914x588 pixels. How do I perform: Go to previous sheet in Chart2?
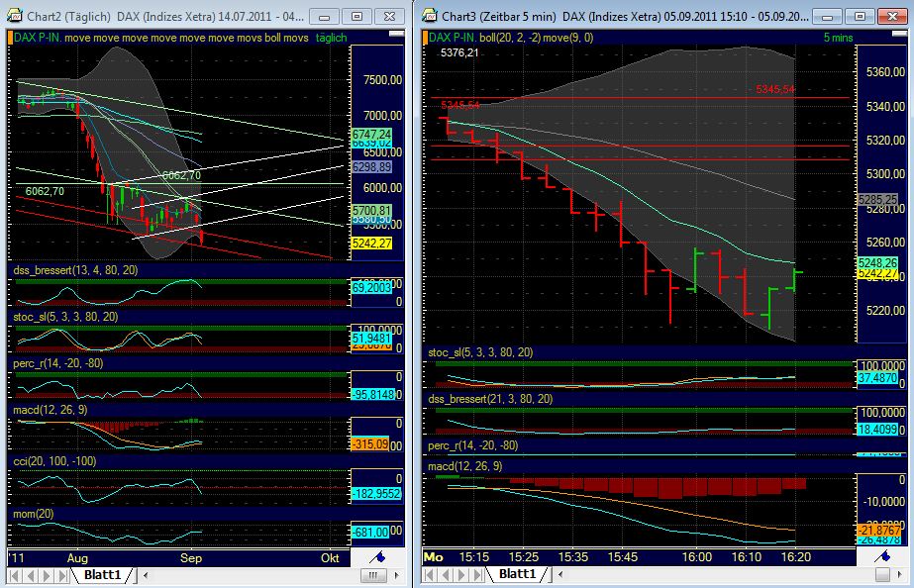point(31,576)
